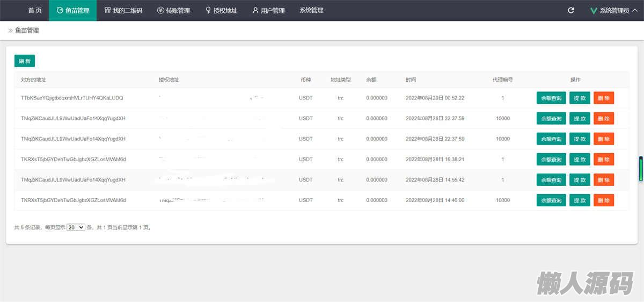Go to 首页 home tab
644x302 pixels.
[35, 10]
